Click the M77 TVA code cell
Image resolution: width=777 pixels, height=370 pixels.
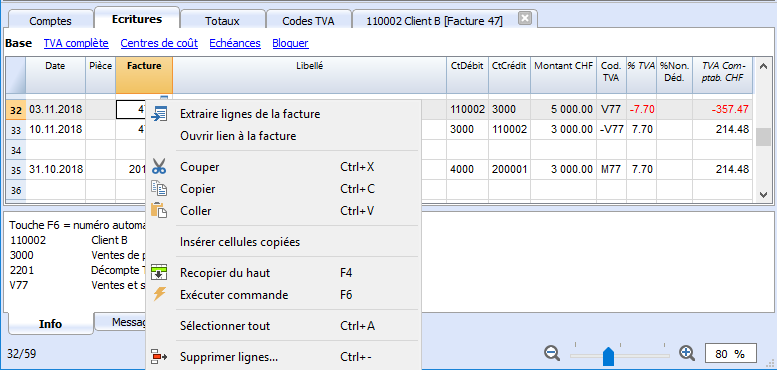[611, 170]
